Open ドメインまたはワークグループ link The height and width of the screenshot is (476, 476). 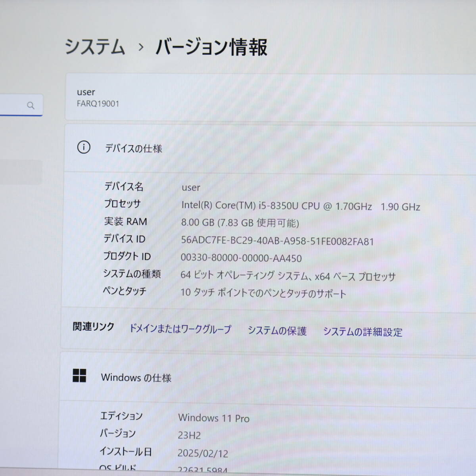(180, 329)
